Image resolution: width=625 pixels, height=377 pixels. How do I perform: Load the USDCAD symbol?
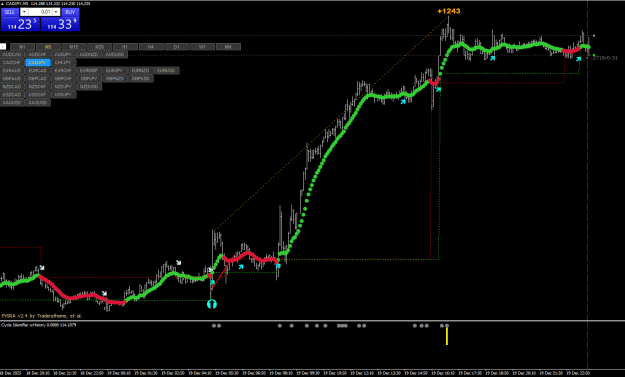click(12, 95)
